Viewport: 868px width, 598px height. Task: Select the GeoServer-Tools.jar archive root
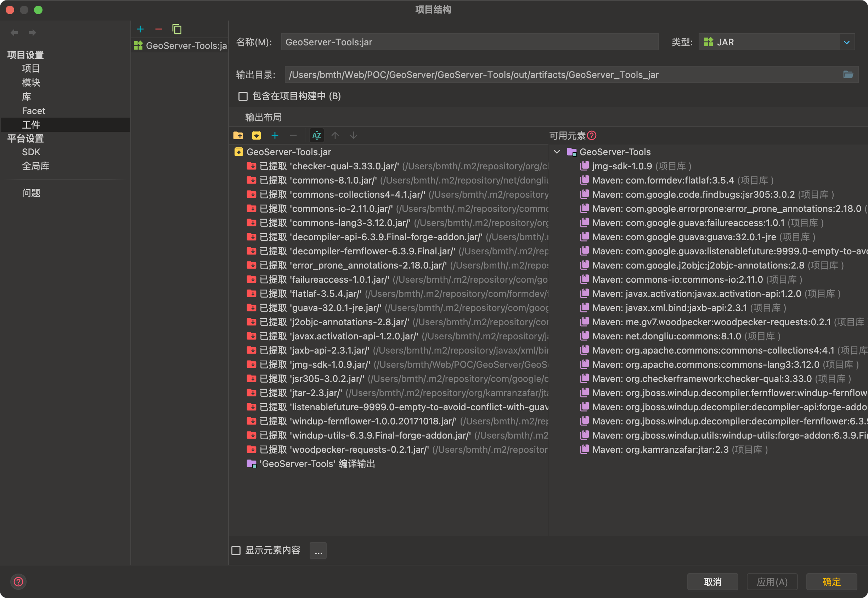pos(288,152)
